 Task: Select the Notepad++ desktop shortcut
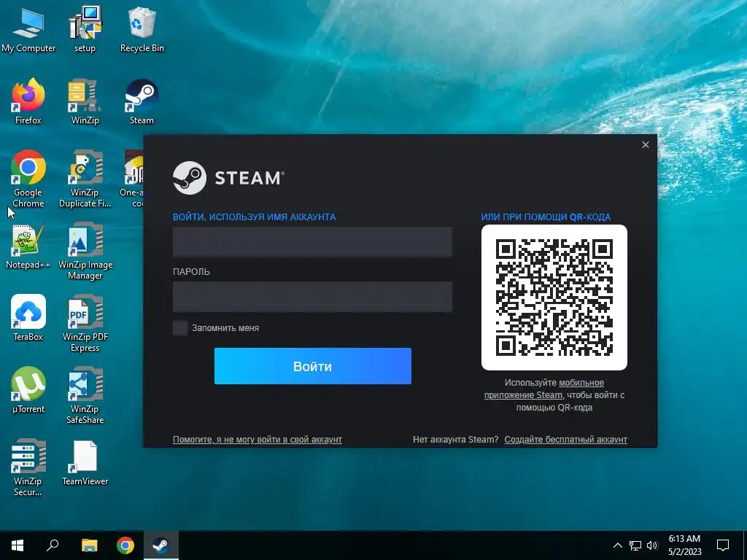click(28, 246)
